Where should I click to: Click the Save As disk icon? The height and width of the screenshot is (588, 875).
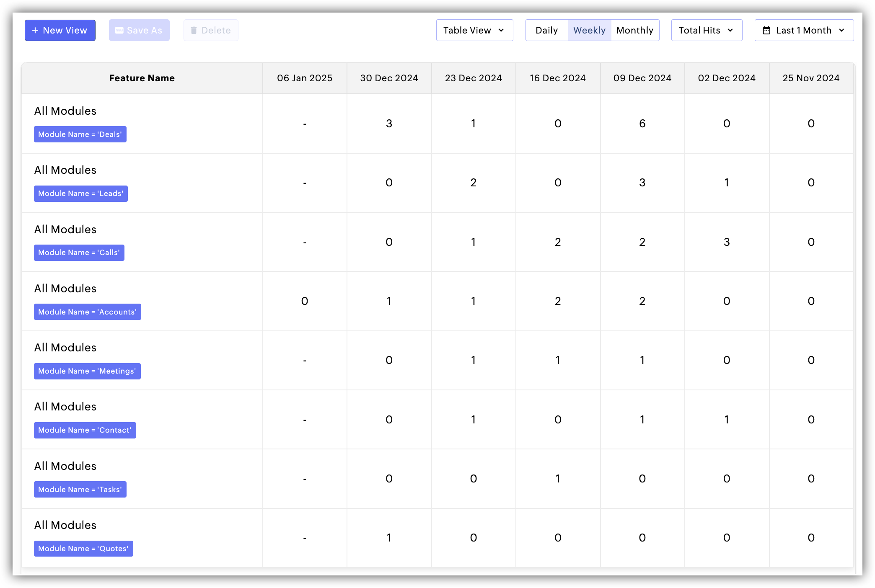119,31
